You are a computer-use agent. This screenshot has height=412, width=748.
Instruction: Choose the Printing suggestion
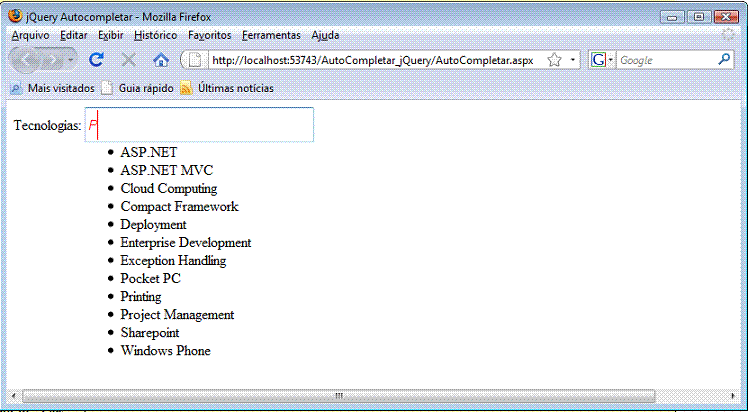(x=141, y=296)
